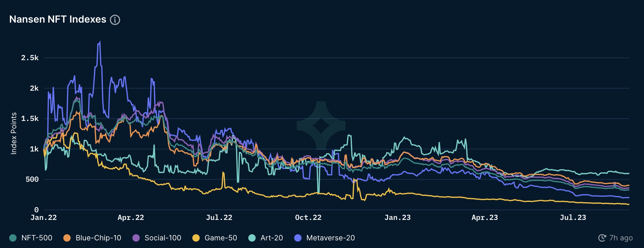Click the 2.5k y-axis tick label

[x=30, y=58]
